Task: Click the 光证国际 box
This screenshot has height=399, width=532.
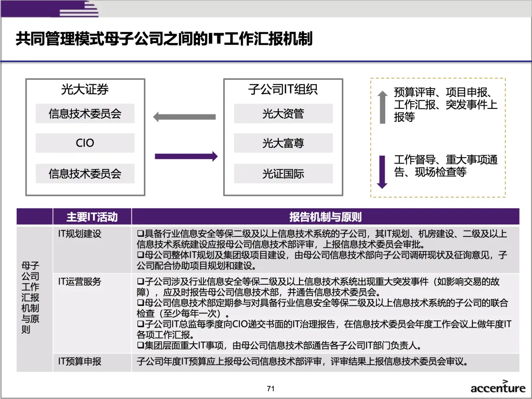Action: click(283, 173)
